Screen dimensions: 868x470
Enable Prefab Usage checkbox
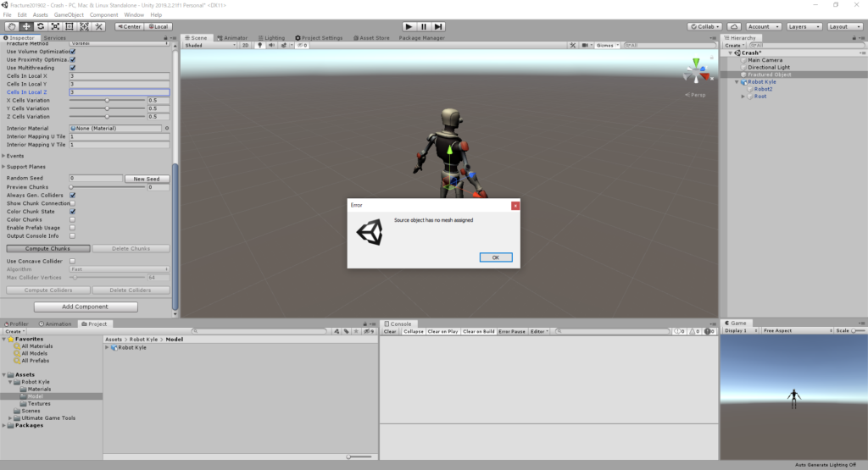tap(73, 228)
